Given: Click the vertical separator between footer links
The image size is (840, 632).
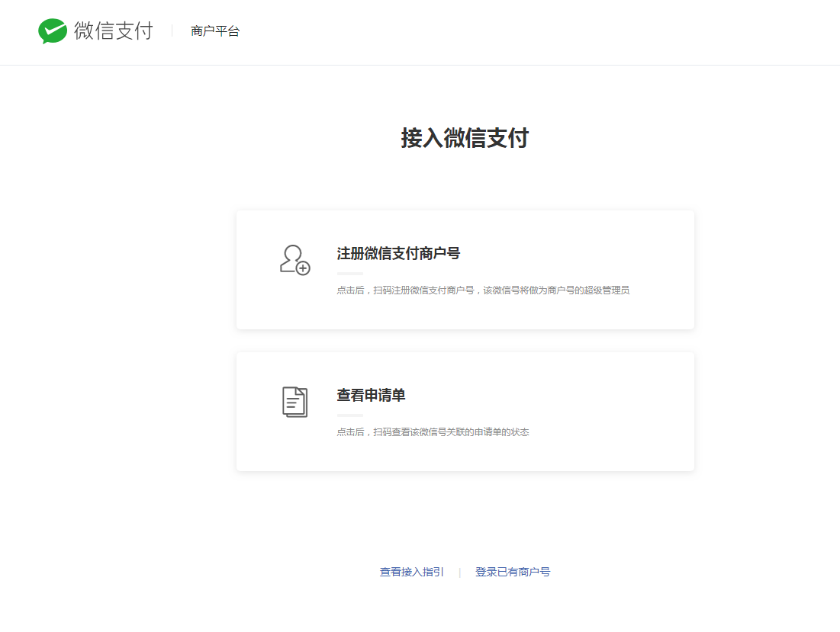Looking at the screenshot, I should click(459, 573).
